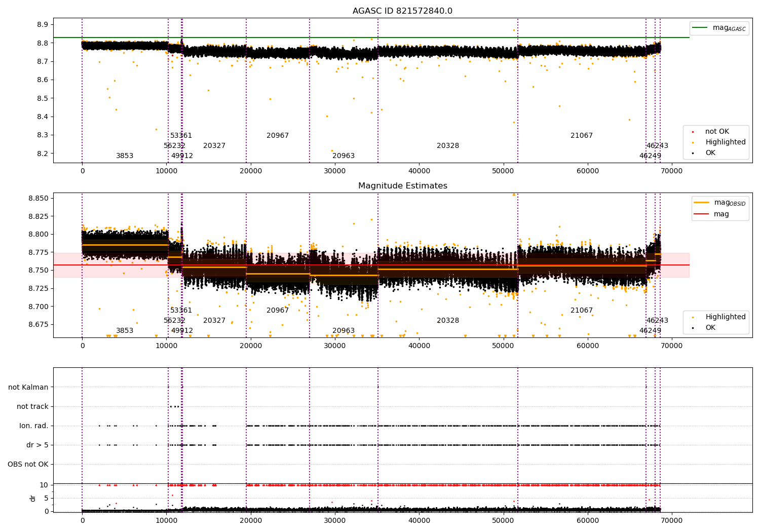
Task: Click the 8.2 y-axis tick label
Action: [x=43, y=154]
